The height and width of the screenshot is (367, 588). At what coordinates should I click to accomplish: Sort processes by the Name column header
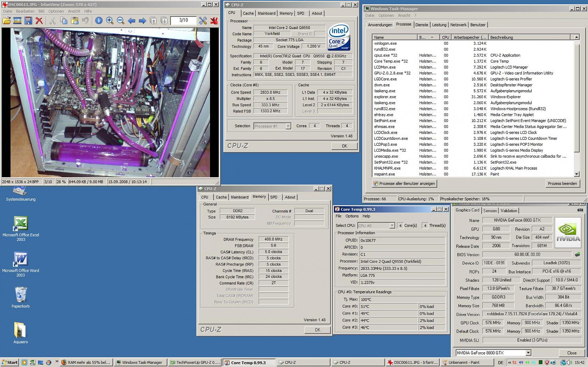click(394, 37)
